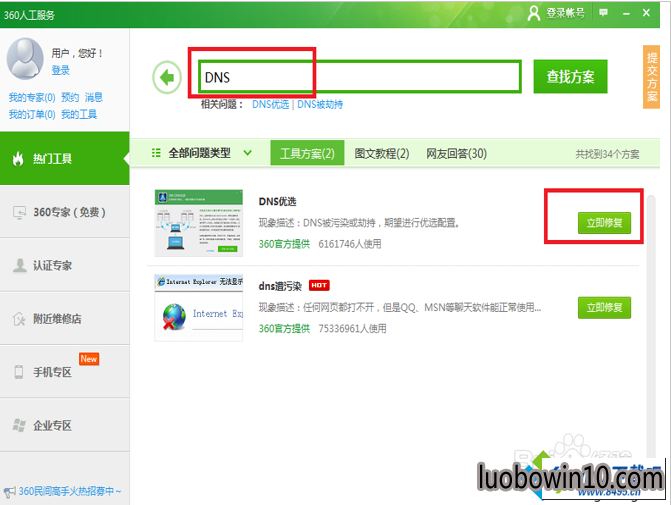Screen dimensions: 671x505
Task: Click the DNS优选 tool thumbnail
Action: tap(199, 223)
